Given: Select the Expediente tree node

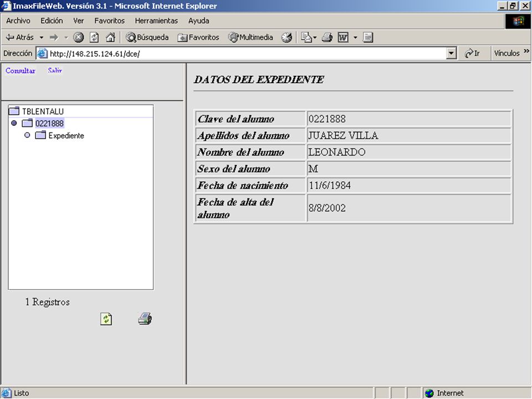Looking at the screenshot, I should (66, 136).
